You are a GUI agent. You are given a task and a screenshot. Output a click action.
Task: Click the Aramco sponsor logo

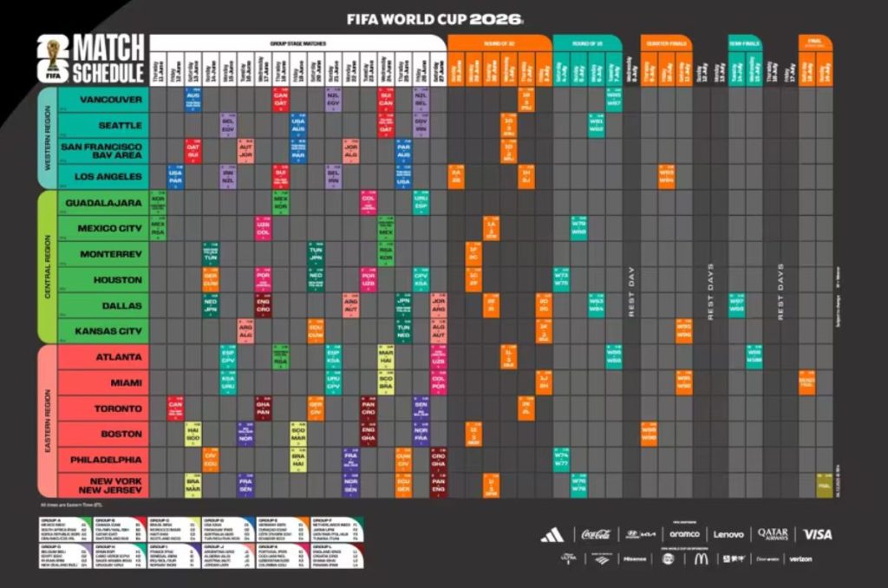[684, 534]
